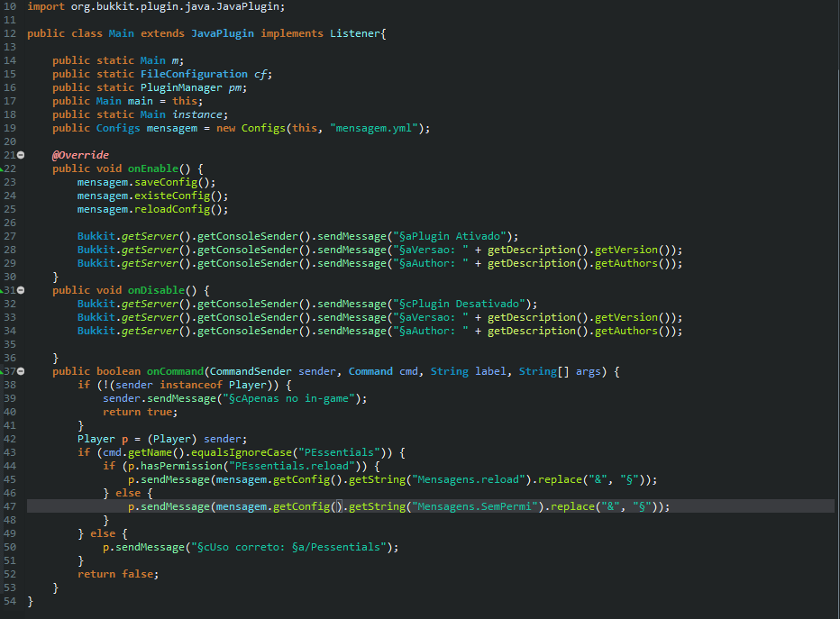Image resolution: width=840 pixels, height=619 pixels.
Task: Click the green override marker on line 37
Action: coord(3,371)
